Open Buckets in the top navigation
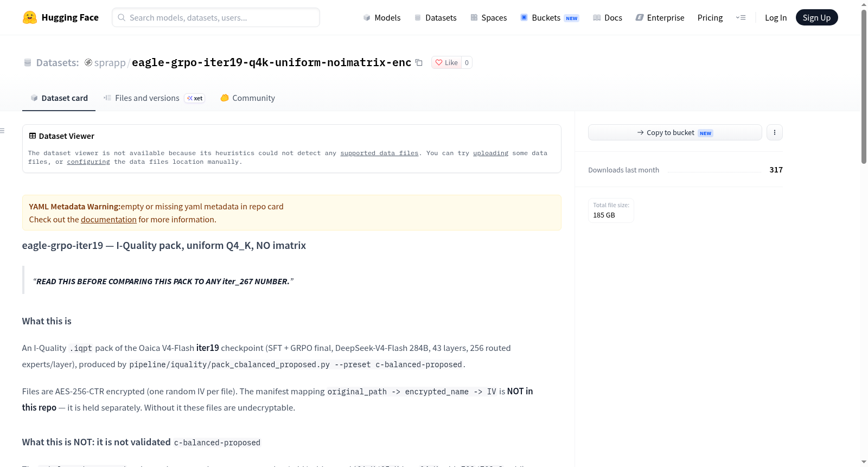The width and height of the screenshot is (868, 467). (550, 17)
